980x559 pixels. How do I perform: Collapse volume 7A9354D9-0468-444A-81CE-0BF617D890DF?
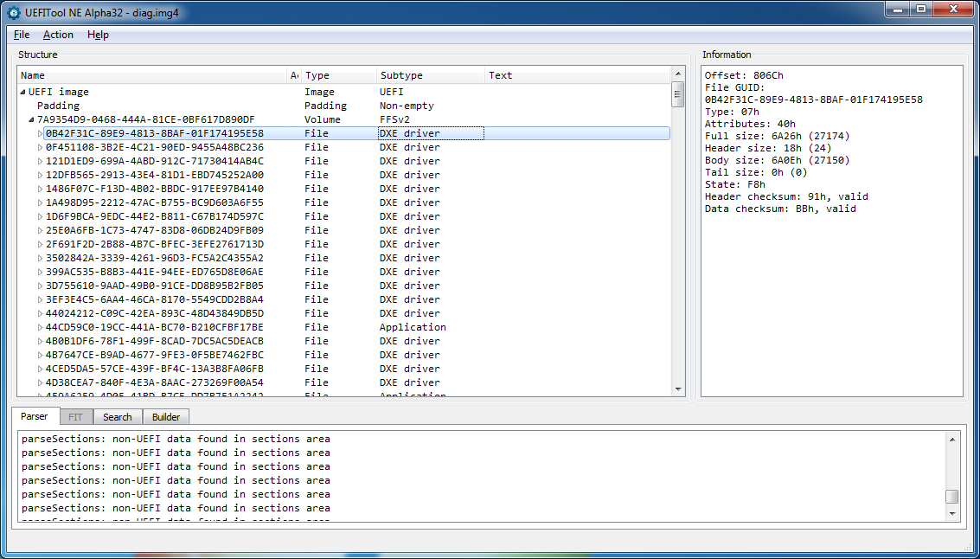point(32,119)
